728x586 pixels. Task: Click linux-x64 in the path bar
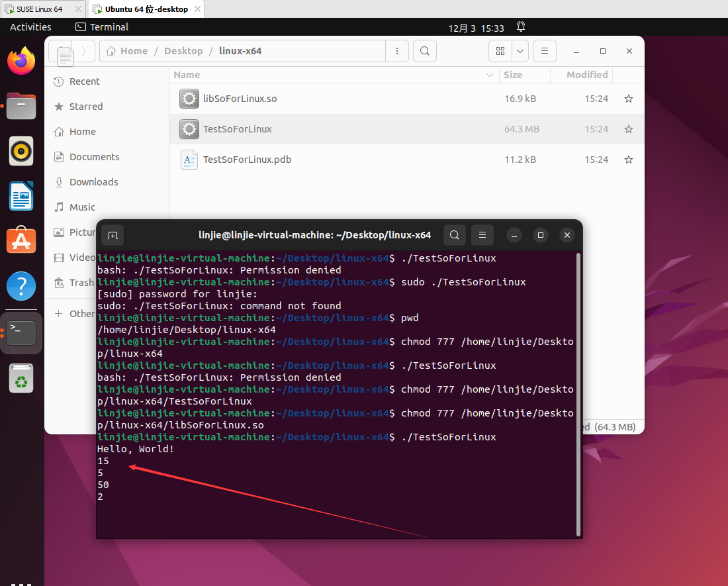(x=240, y=51)
